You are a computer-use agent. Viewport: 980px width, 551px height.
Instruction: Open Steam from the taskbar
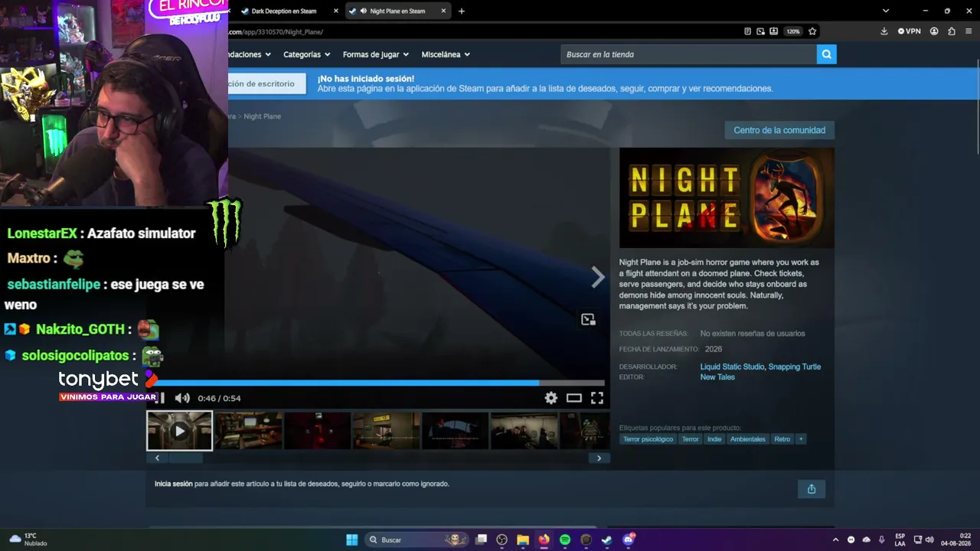coord(606,540)
